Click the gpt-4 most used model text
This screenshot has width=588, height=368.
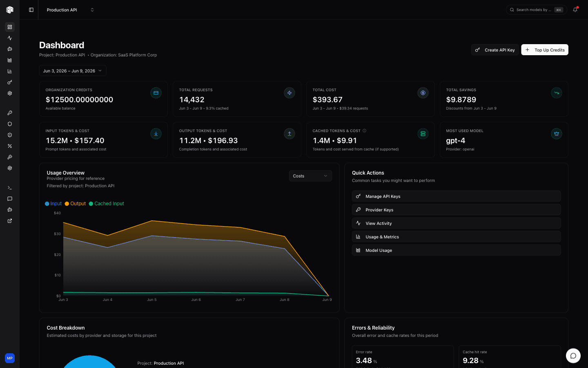456,141
